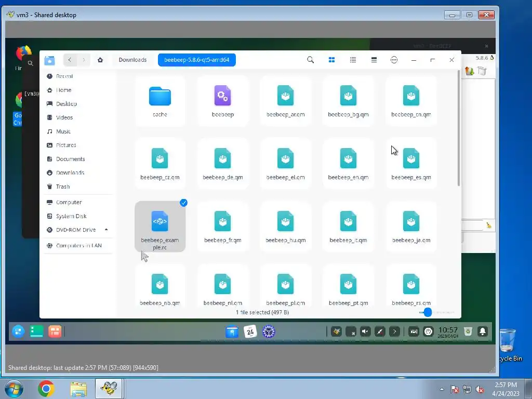The image size is (532, 399).
Task: Click the volume tray icon in remote dock
Action: coord(365,331)
